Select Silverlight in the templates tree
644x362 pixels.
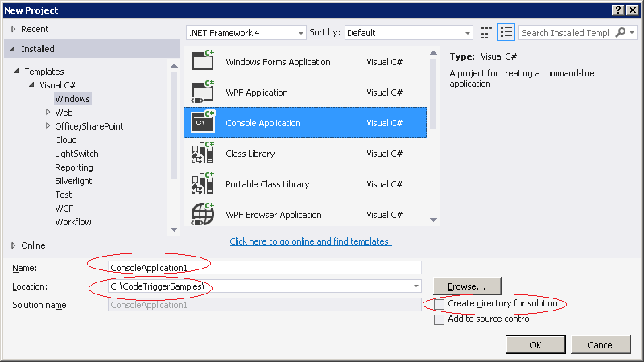[74, 181]
